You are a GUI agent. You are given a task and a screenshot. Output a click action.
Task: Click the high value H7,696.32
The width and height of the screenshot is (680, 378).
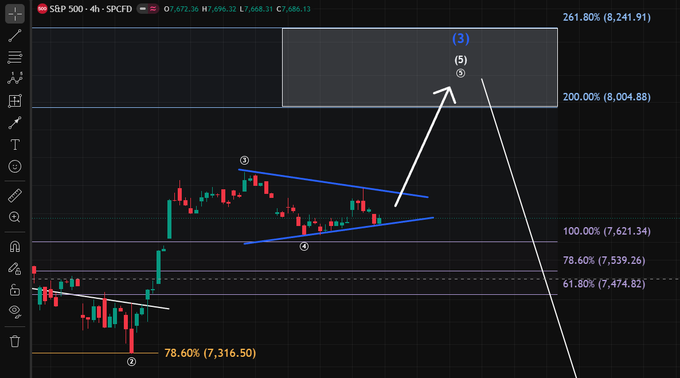coord(219,9)
